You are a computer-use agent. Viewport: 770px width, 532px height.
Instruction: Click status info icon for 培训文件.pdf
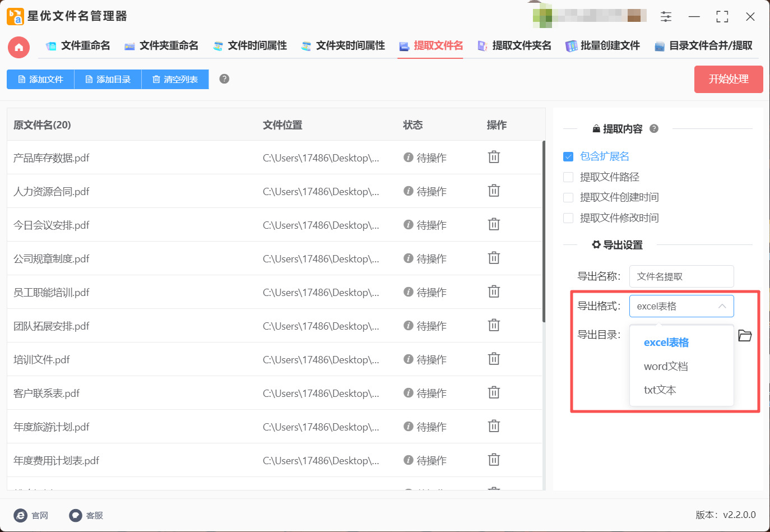[x=409, y=359]
